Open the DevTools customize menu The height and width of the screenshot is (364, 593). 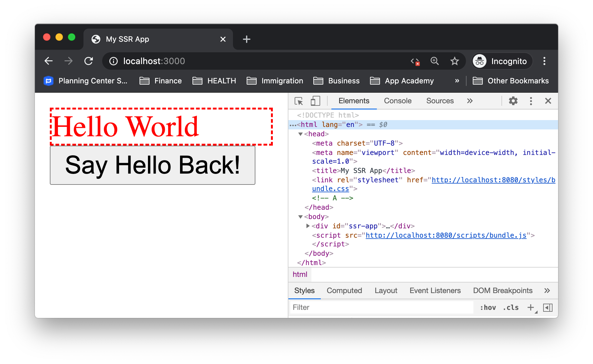coord(531,101)
